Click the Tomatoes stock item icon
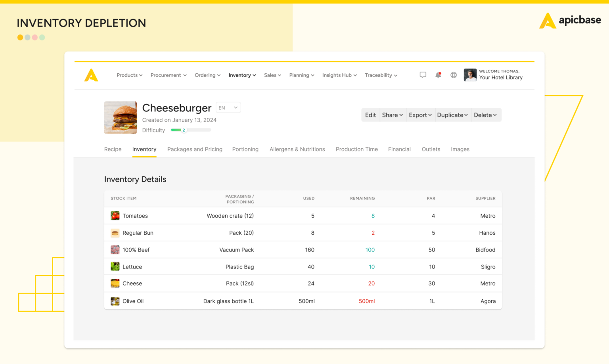609x364 pixels. point(115,216)
